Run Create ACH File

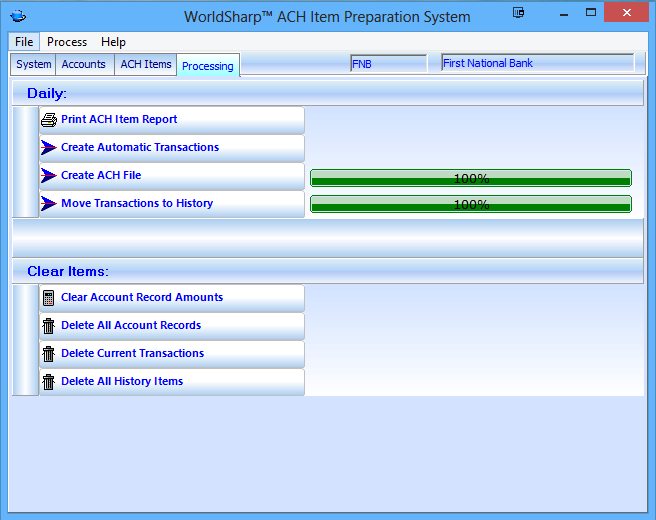172,176
